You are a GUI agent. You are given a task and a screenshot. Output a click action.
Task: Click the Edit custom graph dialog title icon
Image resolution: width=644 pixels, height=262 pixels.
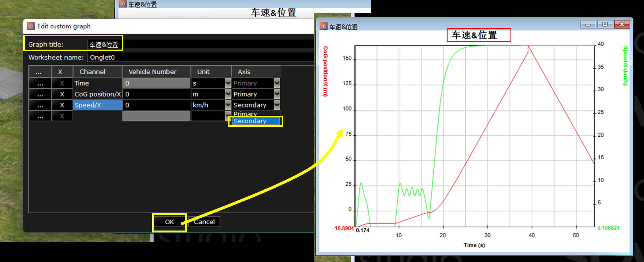tap(31, 26)
